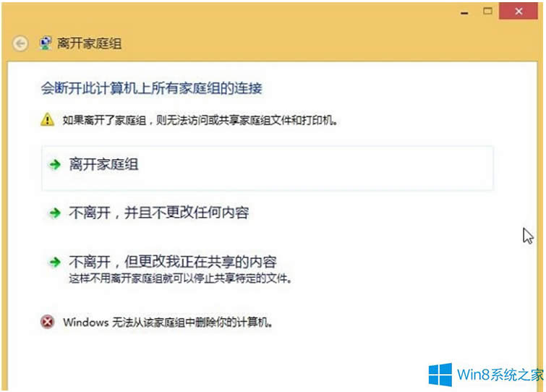Click green arrow next to 不离开，但更改我正在共享的内容

54,262
